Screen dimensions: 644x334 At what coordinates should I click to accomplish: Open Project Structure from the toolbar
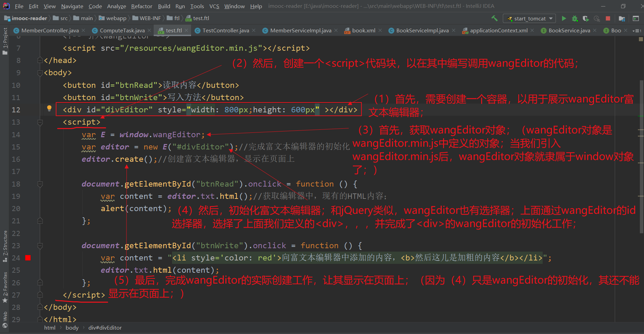pos(622,18)
